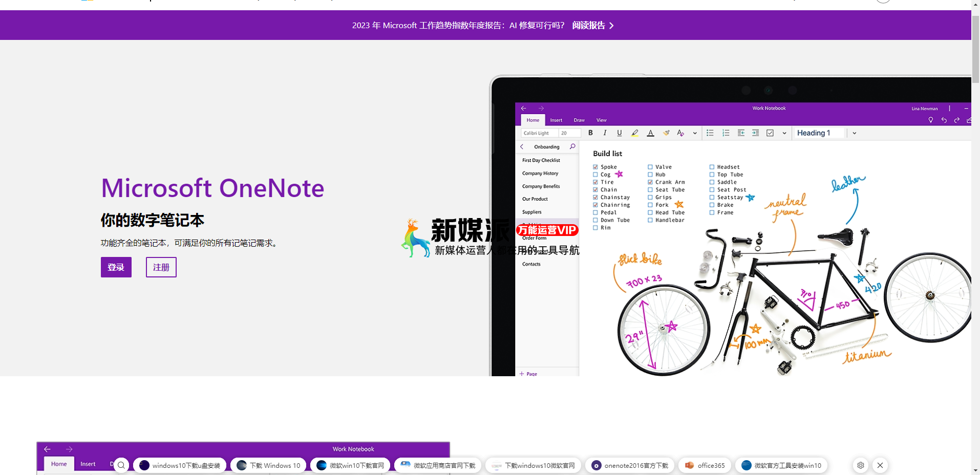Open the Insert tab in the hero OneNote ribbon
The width and height of the screenshot is (980, 475).
[556, 120]
